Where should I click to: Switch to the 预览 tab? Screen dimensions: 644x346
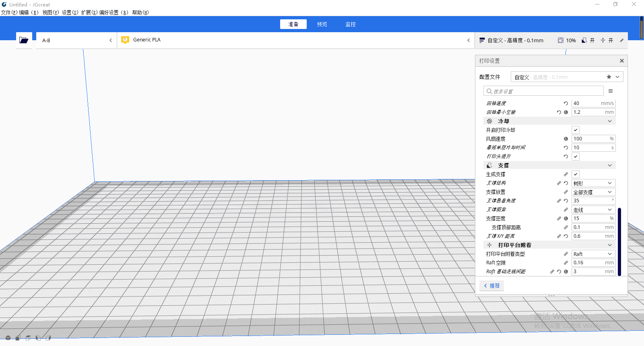tap(322, 24)
